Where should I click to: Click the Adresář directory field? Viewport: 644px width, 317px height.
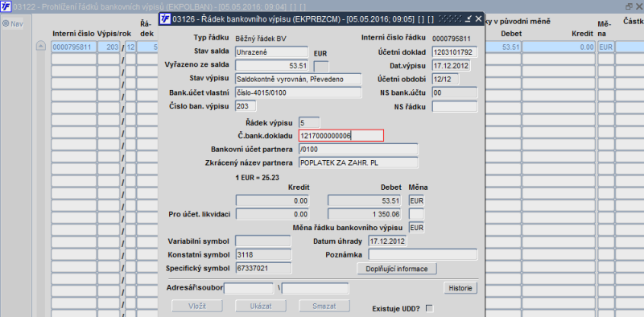(249, 288)
